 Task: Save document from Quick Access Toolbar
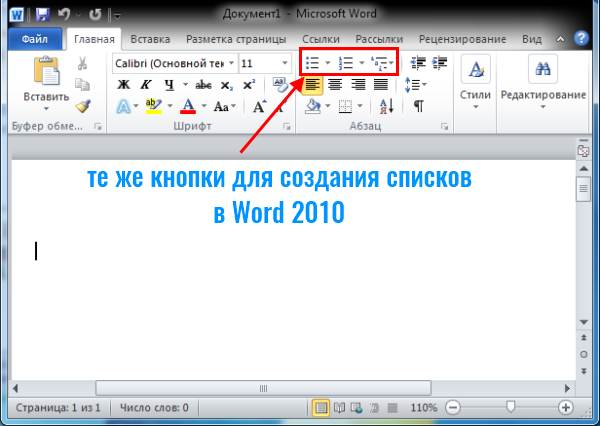tap(43, 15)
